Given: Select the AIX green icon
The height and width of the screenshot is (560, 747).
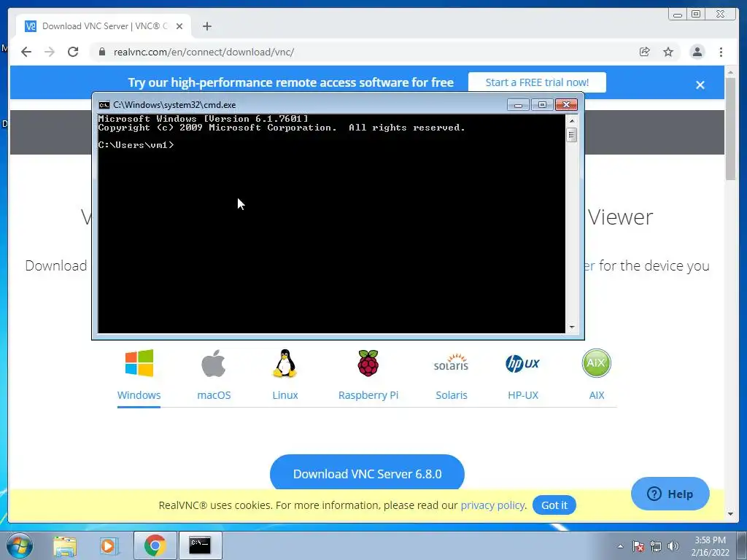Looking at the screenshot, I should (x=596, y=363).
